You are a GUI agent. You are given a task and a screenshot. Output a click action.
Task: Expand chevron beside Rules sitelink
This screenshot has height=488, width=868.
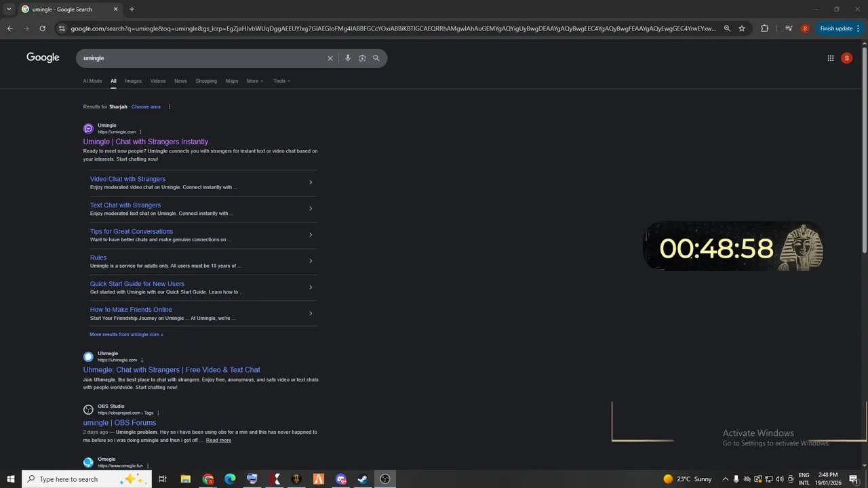[x=311, y=261]
